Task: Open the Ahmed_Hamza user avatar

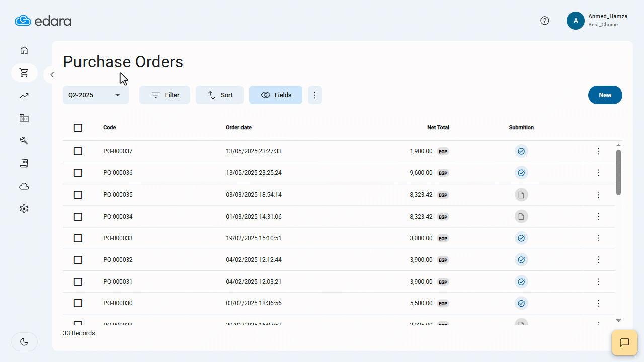Action: 576,21
